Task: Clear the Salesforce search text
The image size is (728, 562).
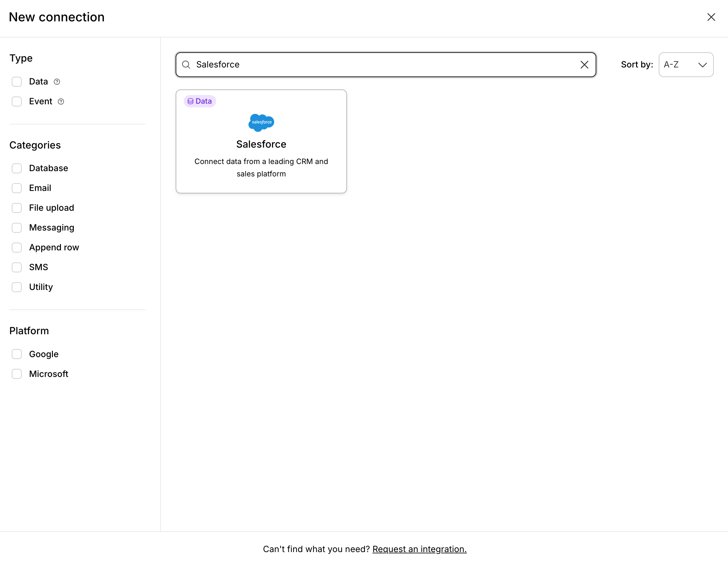Action: coord(584,65)
